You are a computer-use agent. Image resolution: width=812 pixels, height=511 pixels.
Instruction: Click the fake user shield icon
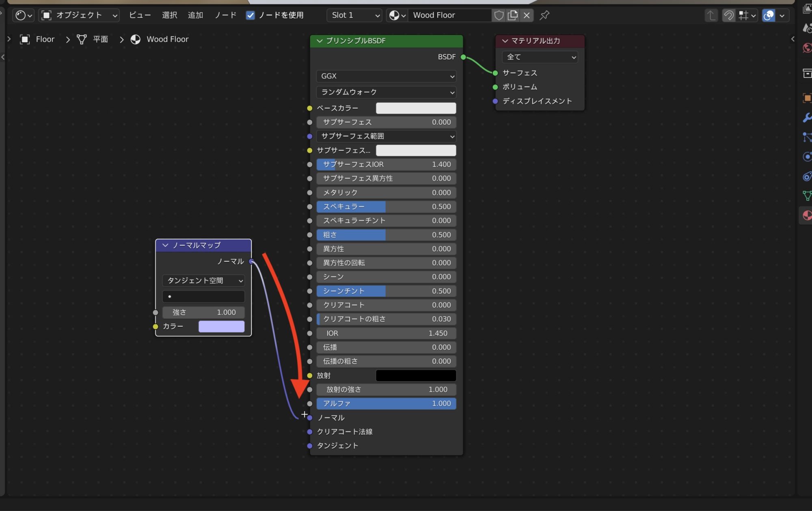499,15
